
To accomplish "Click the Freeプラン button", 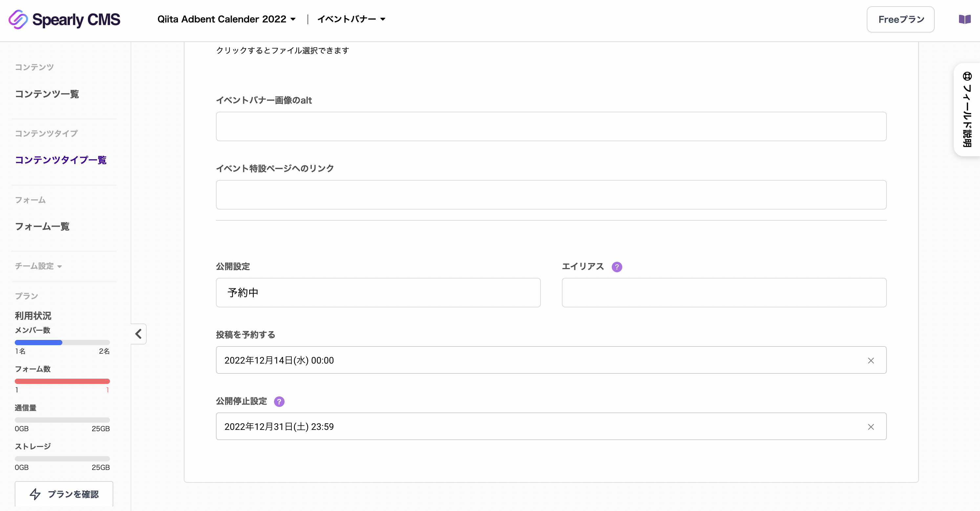I will (900, 19).
